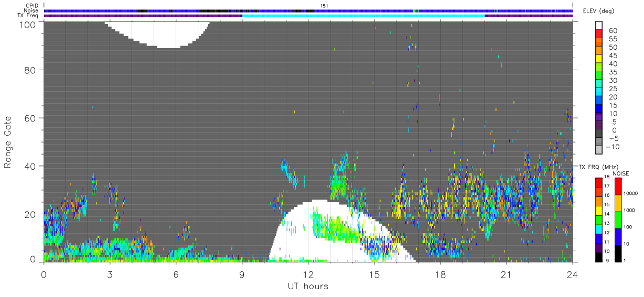Screen dimensions: 644x297
Task: Click the 10000 label on NOISE scale
Action: 631,194
